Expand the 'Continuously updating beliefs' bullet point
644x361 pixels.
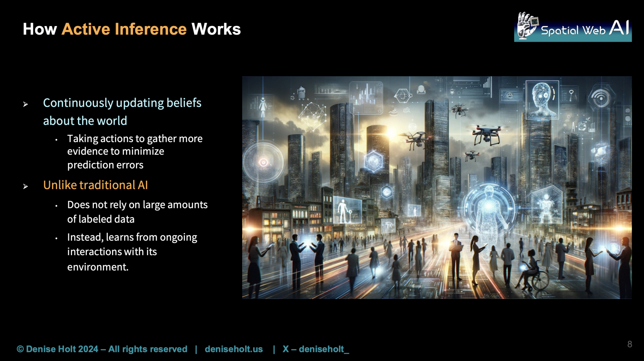(122, 103)
